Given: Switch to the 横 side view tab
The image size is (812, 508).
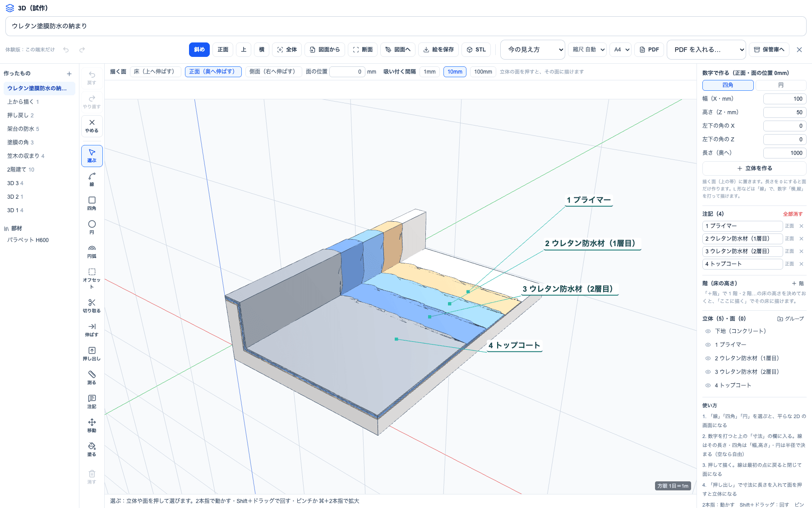Looking at the screenshot, I should (262, 50).
